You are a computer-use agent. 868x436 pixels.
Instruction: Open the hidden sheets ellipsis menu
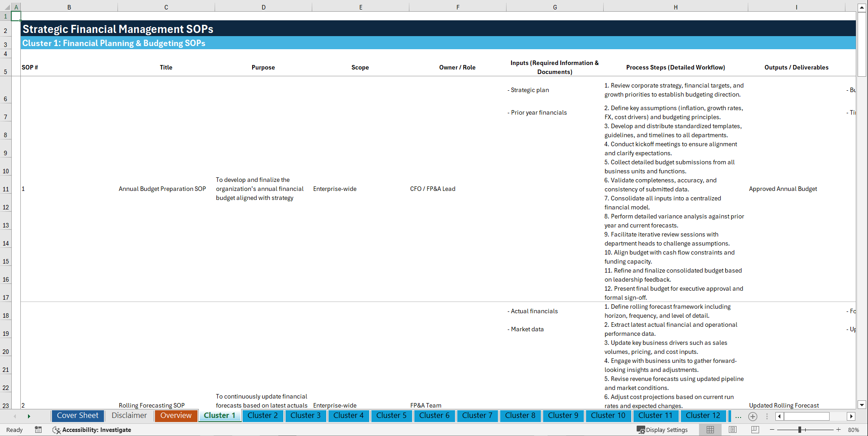pos(738,416)
